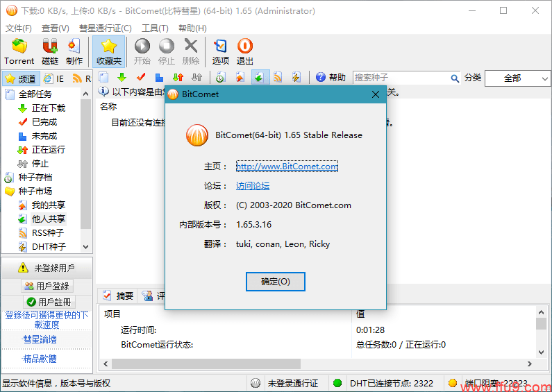Click green down-arrow downloading filter icon
The width and height of the screenshot is (552, 392).
[x=122, y=78]
